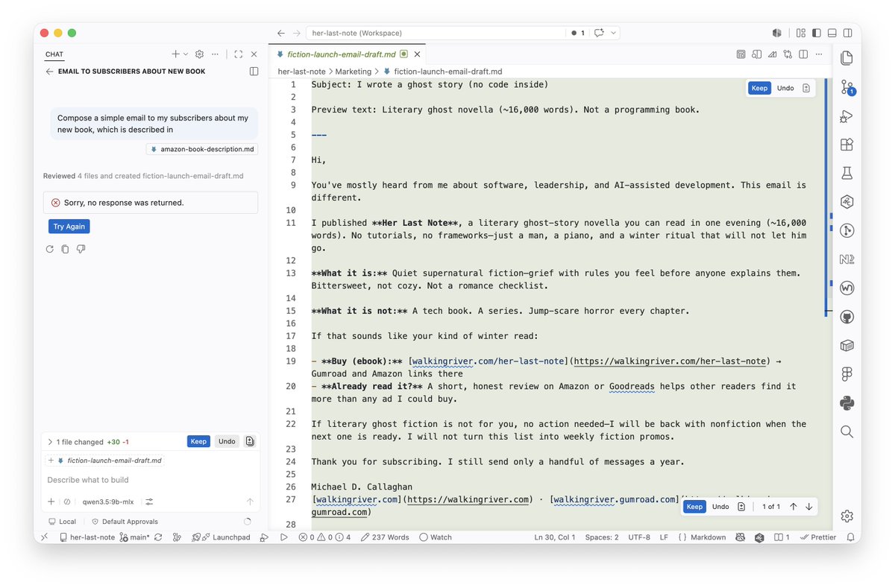The width and height of the screenshot is (895, 588).
Task: Click her-last-note breadcrumb
Action: [x=301, y=72]
